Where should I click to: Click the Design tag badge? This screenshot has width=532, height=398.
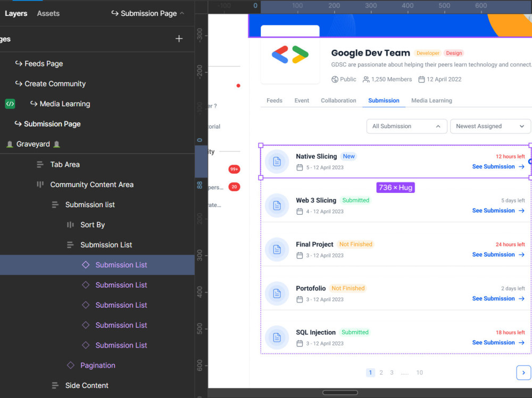[454, 53]
